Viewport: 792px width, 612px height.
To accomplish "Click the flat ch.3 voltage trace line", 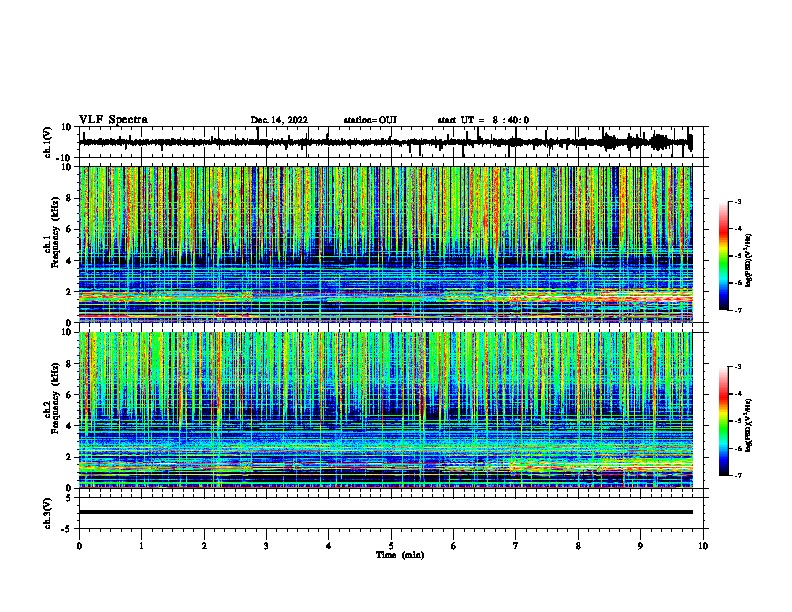I will coord(386,512).
